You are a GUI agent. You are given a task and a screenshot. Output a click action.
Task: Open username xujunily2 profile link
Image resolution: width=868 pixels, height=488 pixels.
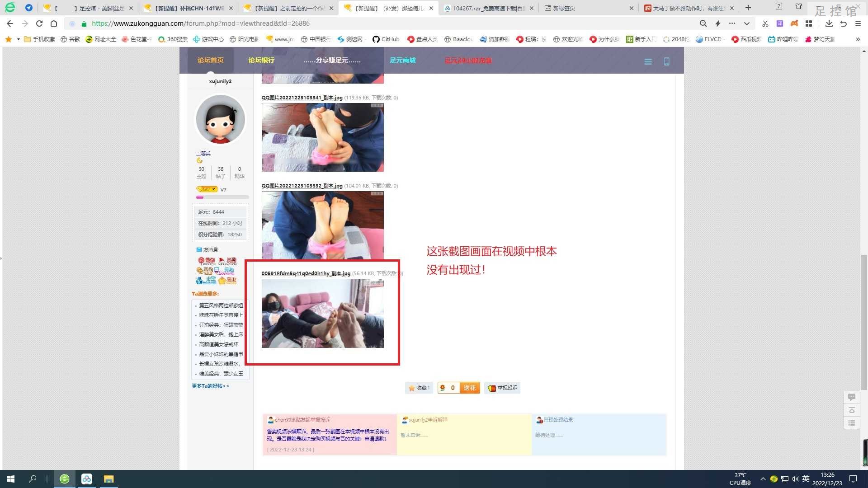click(220, 81)
